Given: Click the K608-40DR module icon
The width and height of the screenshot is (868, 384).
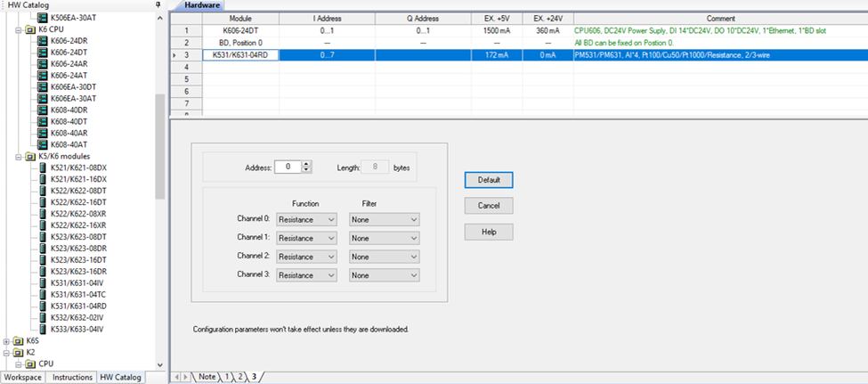Looking at the screenshot, I should click(x=42, y=110).
